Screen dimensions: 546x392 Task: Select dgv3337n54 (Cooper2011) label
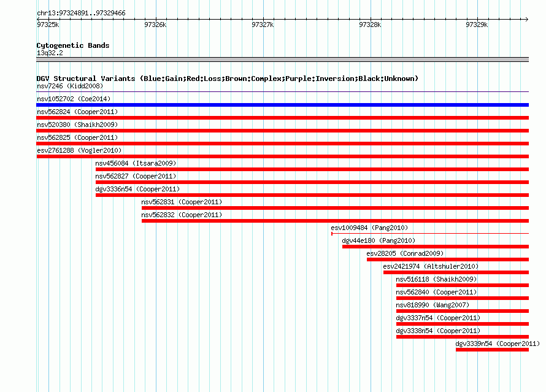point(438,318)
